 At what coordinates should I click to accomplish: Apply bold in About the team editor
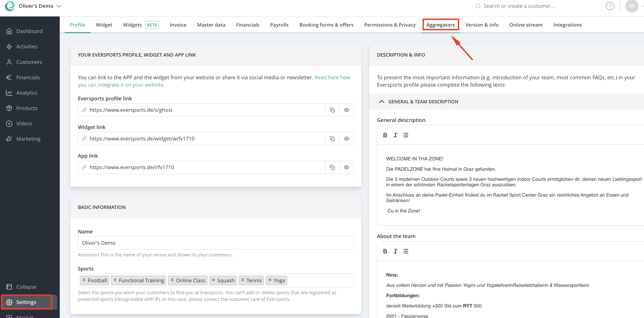[x=385, y=251]
